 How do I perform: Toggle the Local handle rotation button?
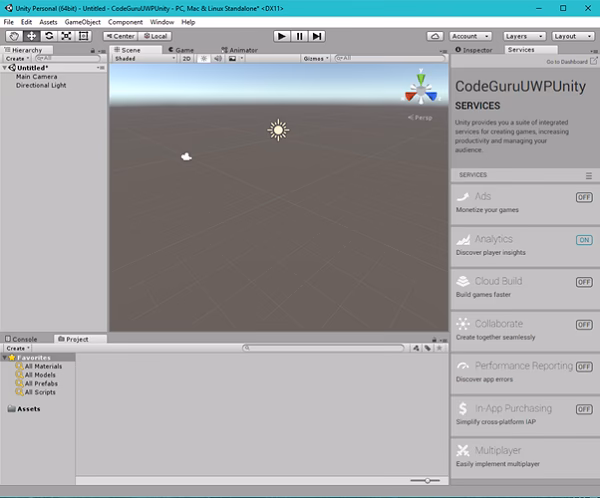[155, 36]
